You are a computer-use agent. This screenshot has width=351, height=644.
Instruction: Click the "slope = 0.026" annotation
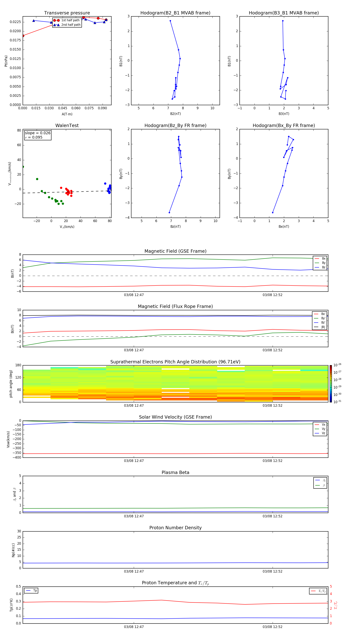38,133
